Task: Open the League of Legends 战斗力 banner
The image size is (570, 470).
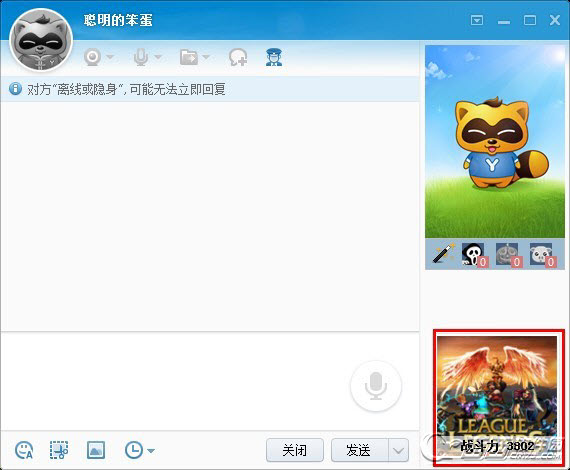Action: [498, 398]
